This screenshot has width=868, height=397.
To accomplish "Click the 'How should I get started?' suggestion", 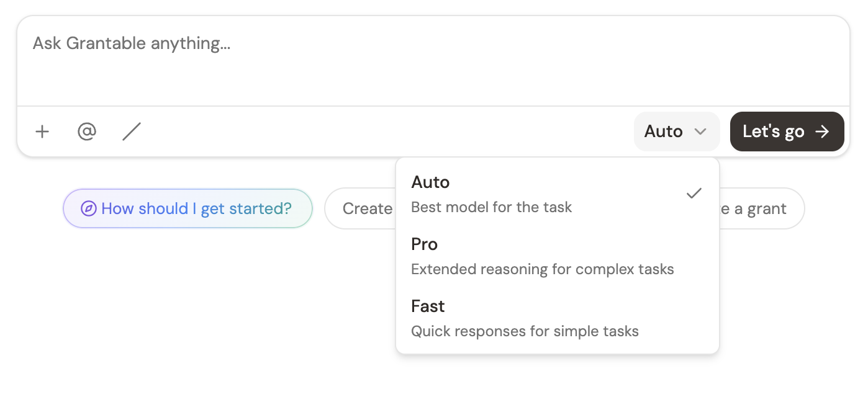I will (196, 209).
